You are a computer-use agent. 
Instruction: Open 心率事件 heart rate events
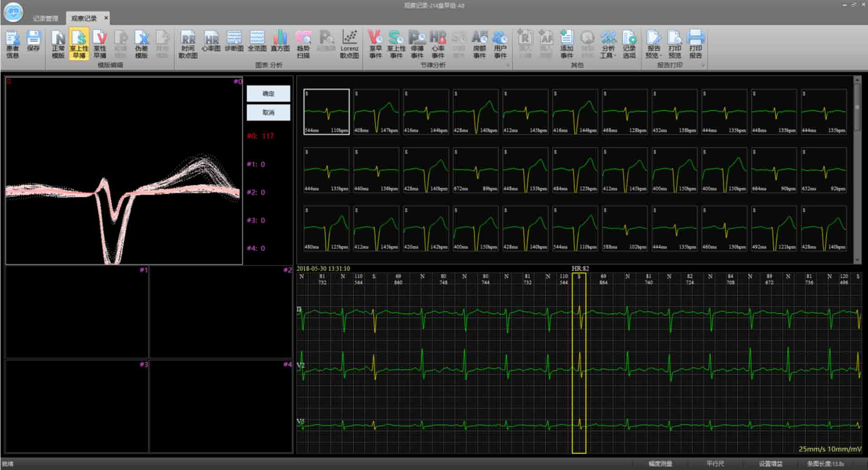[x=438, y=44]
